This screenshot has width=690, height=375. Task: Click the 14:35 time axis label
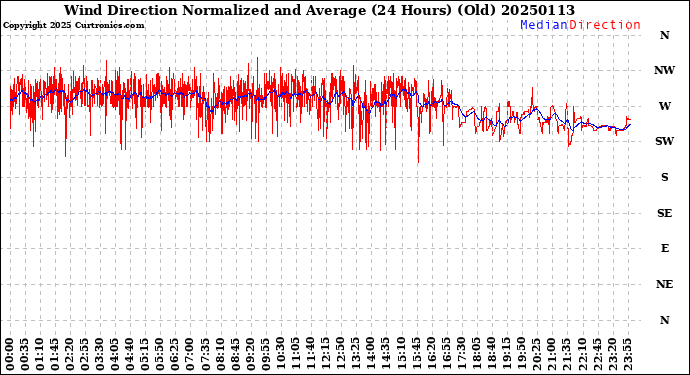coord(385,354)
